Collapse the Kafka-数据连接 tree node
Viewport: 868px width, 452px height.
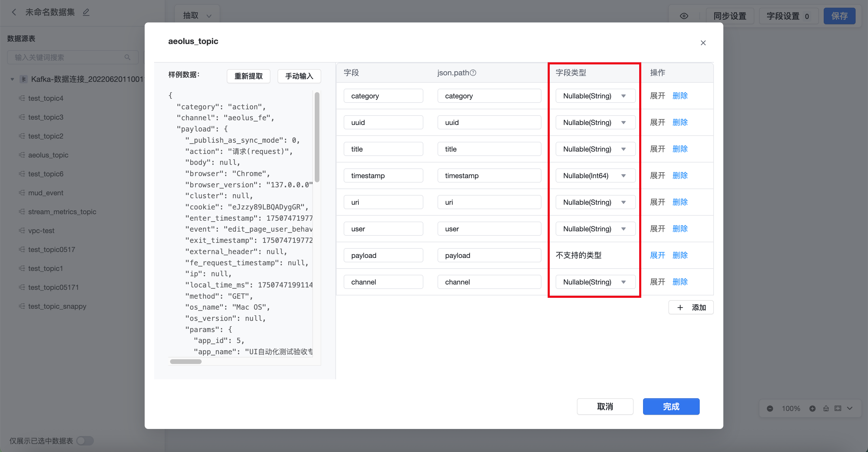[x=12, y=79]
